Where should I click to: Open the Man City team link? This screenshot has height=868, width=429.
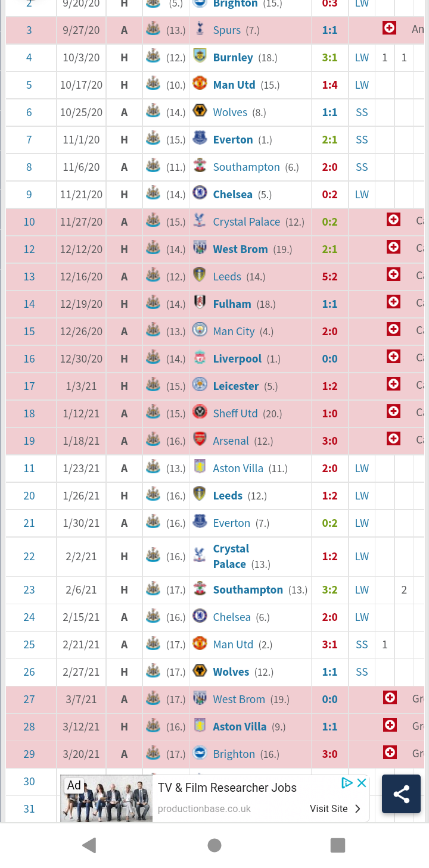tap(234, 332)
